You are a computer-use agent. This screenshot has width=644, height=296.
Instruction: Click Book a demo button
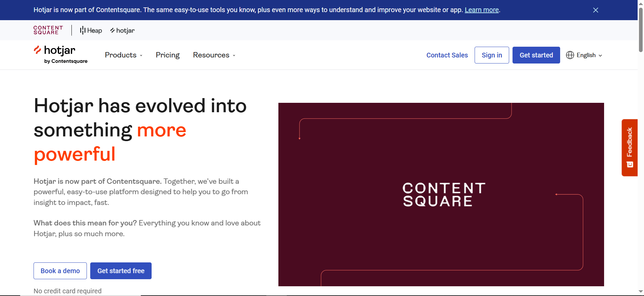pyautogui.click(x=60, y=271)
